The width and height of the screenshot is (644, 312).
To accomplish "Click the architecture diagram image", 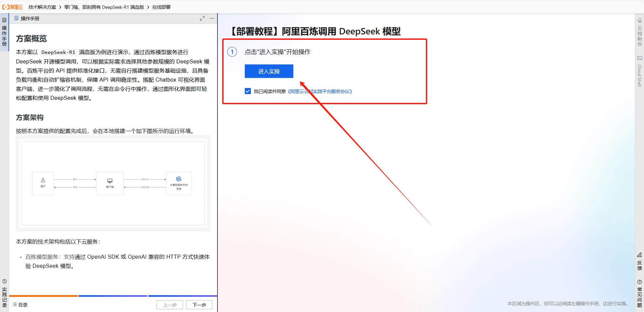I will [113, 183].
